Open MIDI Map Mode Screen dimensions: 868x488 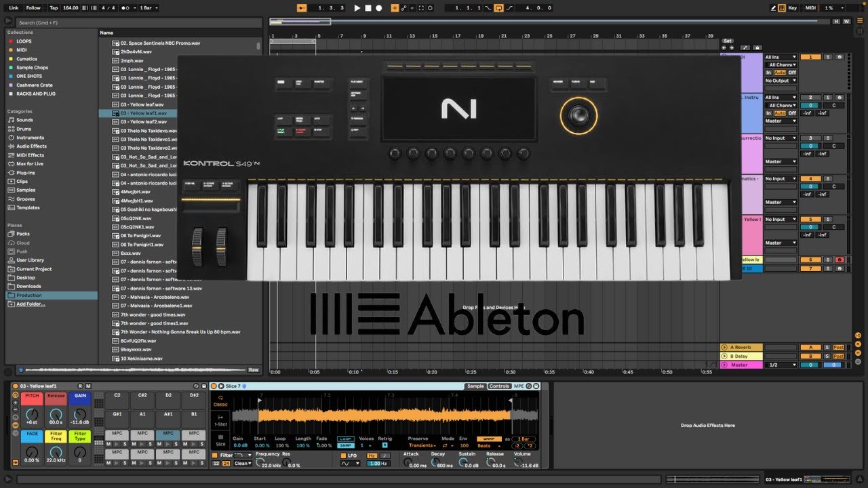[810, 8]
